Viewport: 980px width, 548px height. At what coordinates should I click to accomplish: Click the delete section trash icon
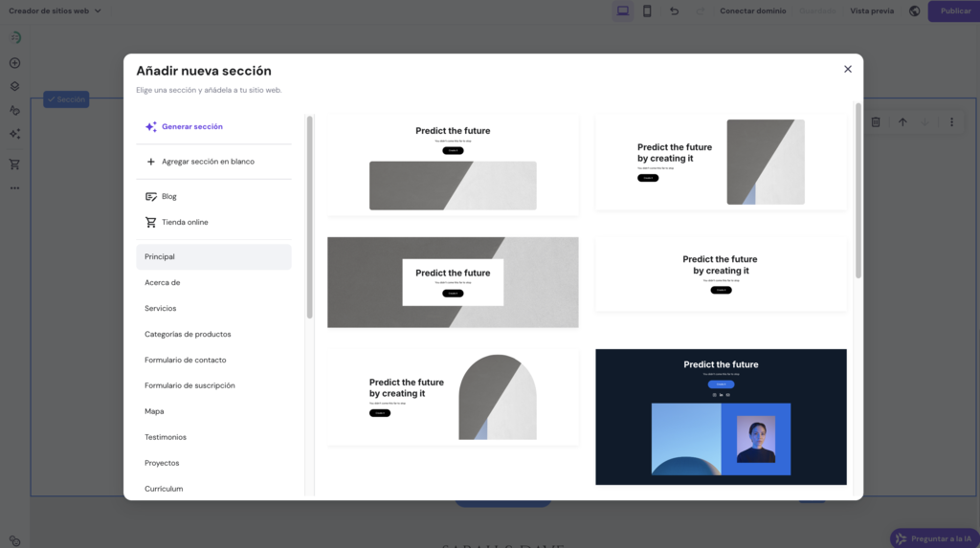point(876,122)
